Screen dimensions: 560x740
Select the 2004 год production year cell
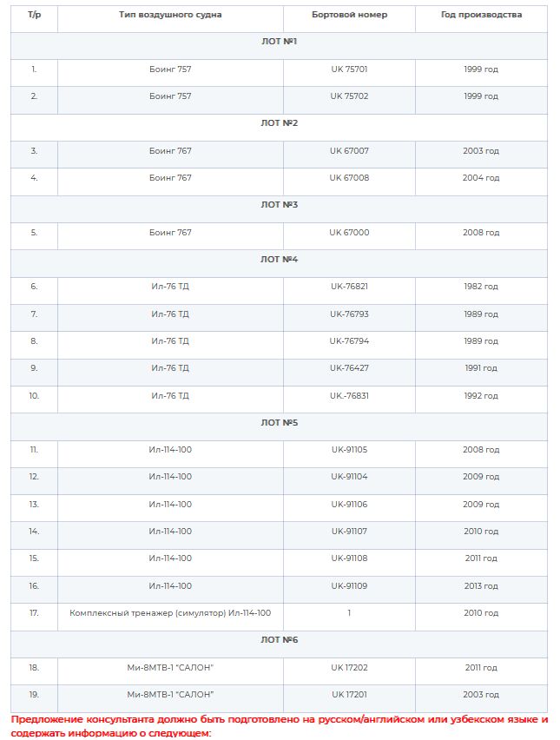click(481, 182)
